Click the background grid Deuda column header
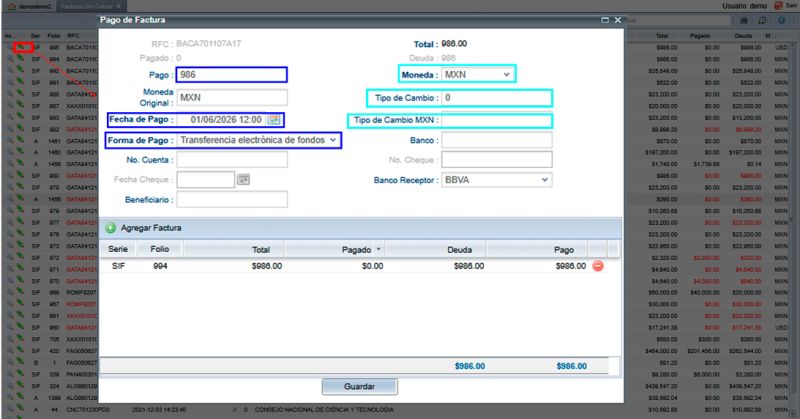The image size is (800, 419). point(743,36)
